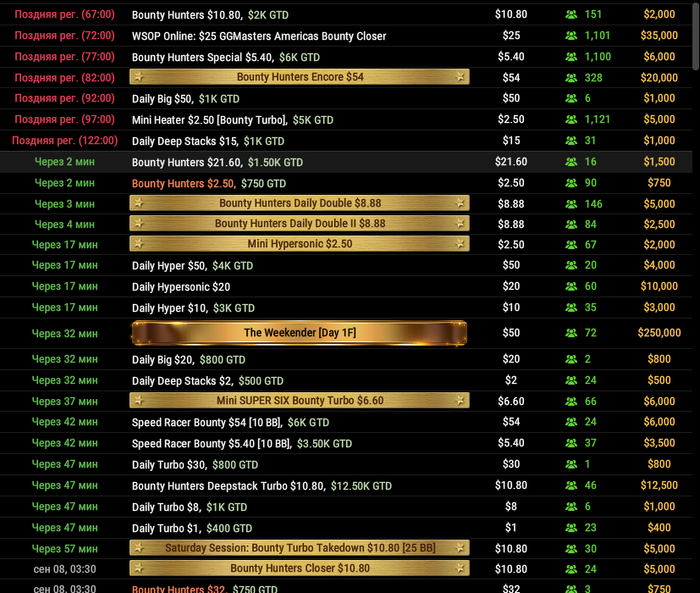Select Daily Hyper $10, $3K GTD
The width and height of the screenshot is (700, 593).
tap(193, 308)
